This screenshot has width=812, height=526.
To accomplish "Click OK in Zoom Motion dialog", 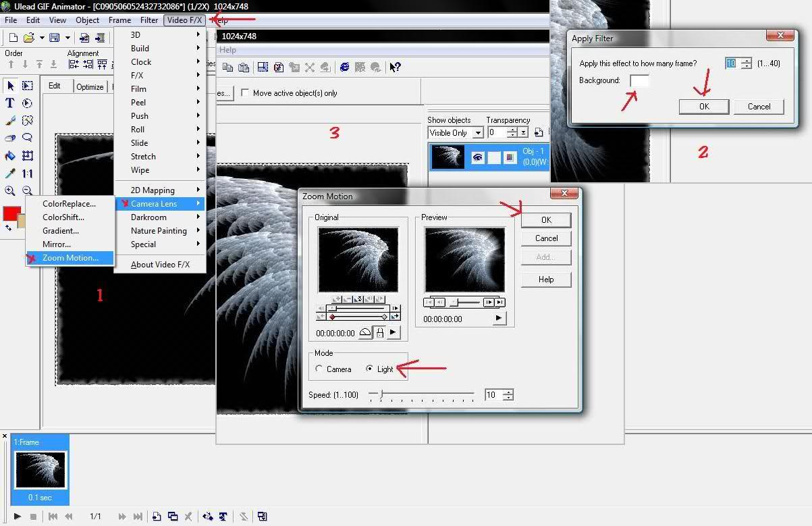I will click(546, 219).
